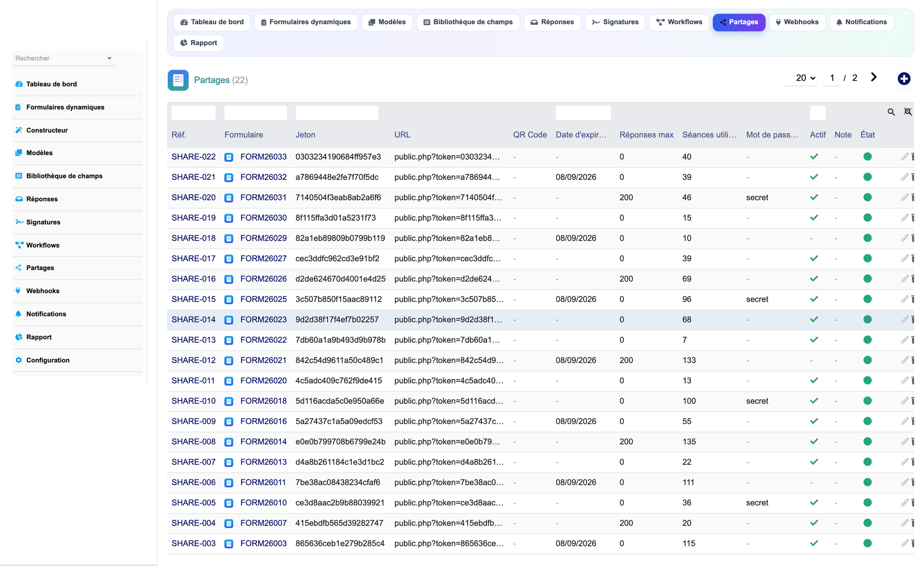Screen dimensions: 924x572
Task: Open the form icon next to FORM26031
Action: [229, 197]
